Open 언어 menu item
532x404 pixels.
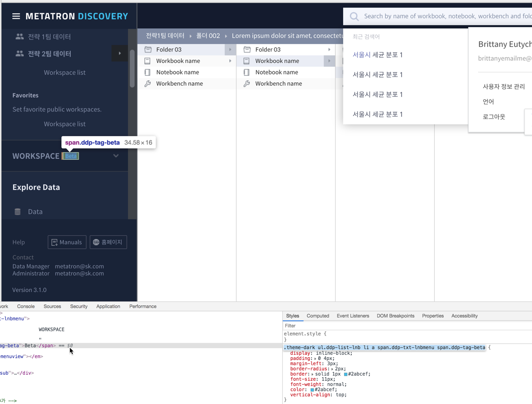tap(488, 102)
